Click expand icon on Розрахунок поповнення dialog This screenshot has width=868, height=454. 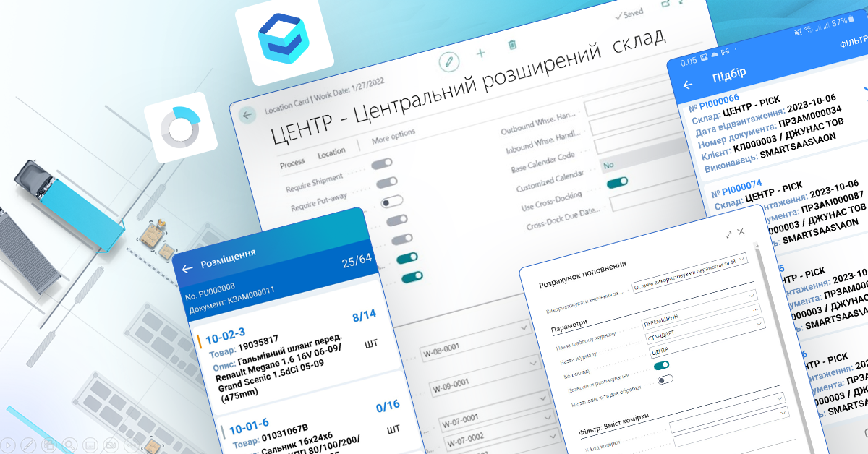pos(728,234)
